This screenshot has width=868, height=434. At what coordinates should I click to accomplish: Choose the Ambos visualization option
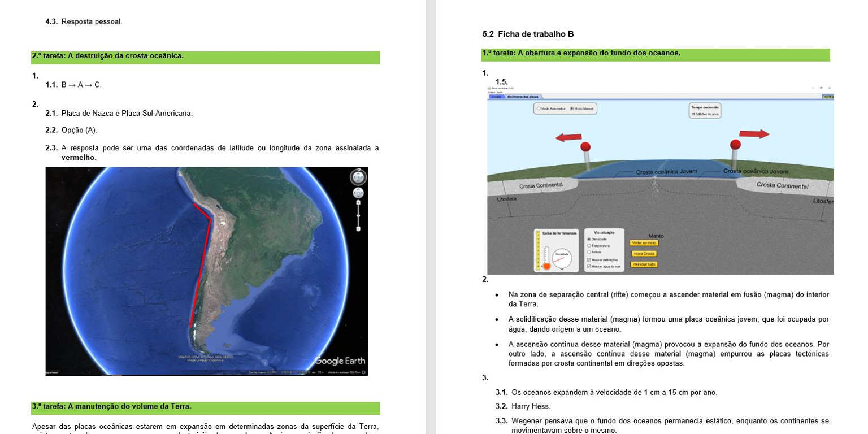click(x=589, y=252)
